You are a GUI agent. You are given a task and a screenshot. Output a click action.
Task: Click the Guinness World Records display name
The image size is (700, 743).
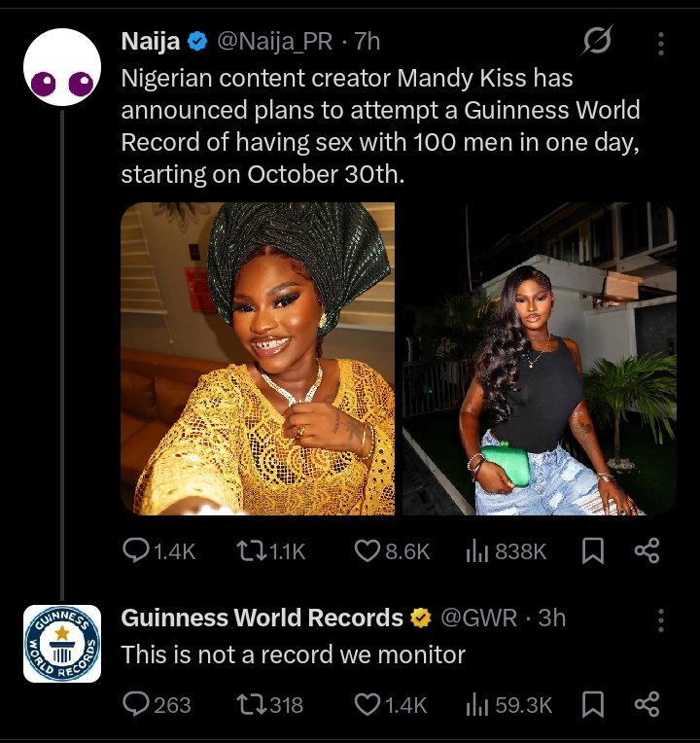coord(262,618)
